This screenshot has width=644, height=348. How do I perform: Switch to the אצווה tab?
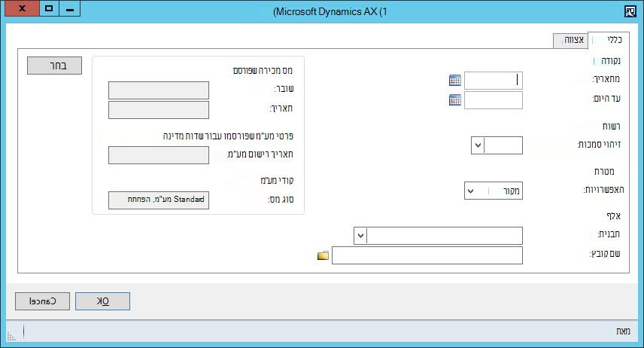(x=570, y=41)
